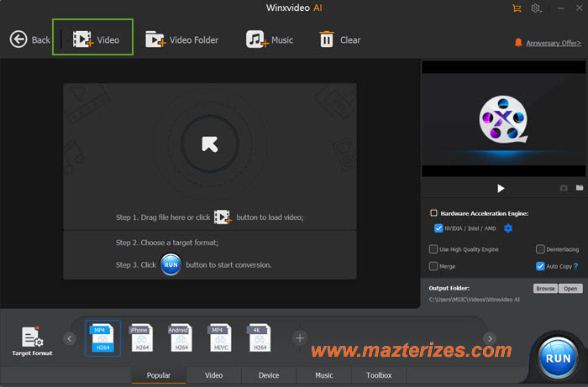Add a video with the Video button

96,39
